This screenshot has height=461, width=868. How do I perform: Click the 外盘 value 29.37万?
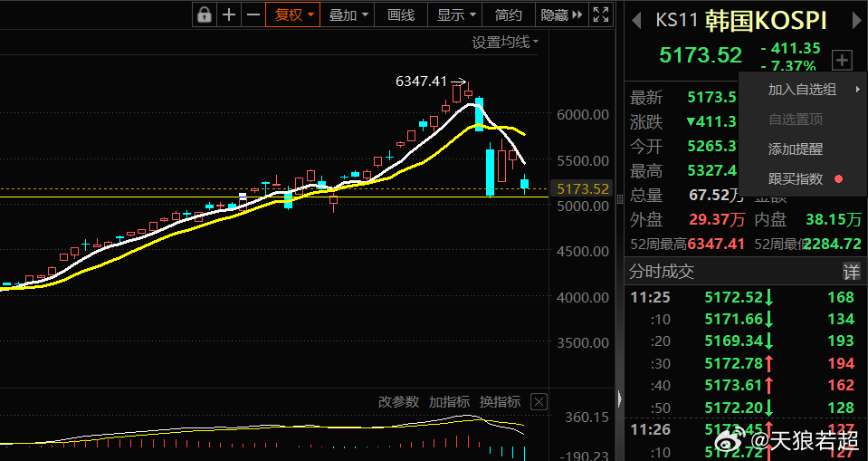click(717, 219)
